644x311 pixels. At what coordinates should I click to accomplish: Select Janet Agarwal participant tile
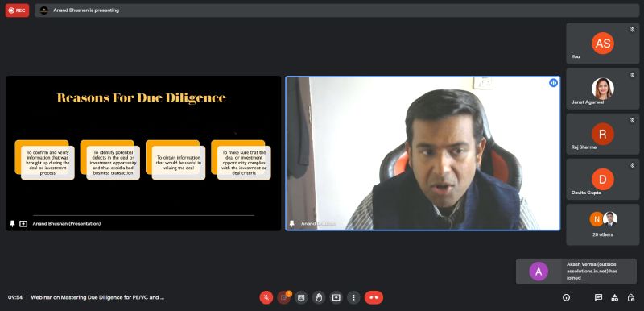click(602, 89)
